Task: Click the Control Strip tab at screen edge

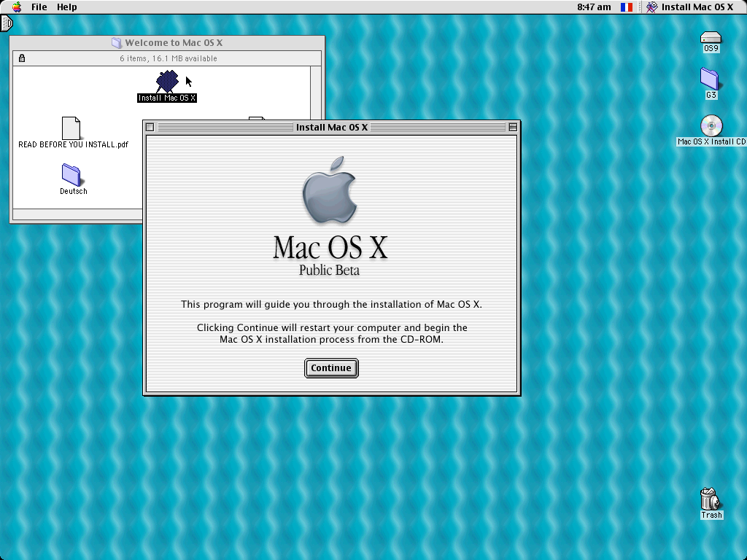Action: [6, 23]
